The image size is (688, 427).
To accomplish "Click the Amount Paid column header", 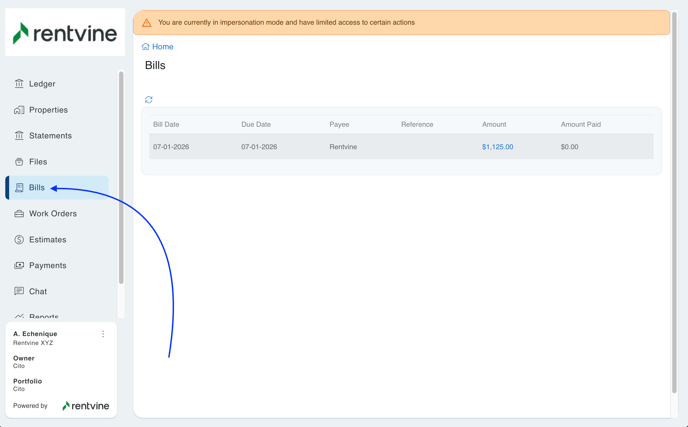I will pyautogui.click(x=580, y=125).
